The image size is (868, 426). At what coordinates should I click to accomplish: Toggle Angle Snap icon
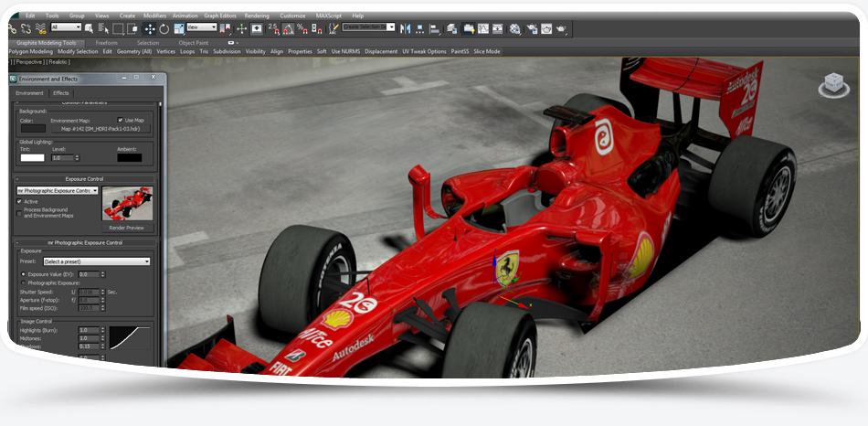tap(288, 28)
